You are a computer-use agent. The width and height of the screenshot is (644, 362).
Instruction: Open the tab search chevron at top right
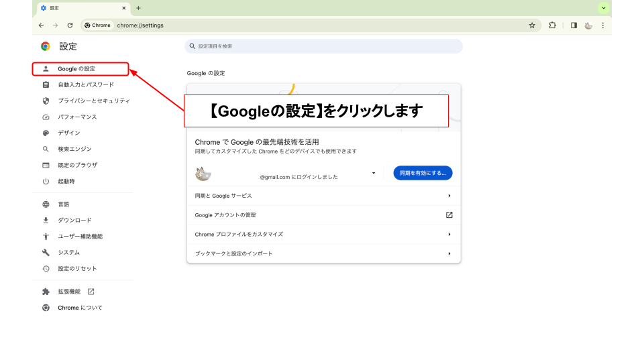604,8
